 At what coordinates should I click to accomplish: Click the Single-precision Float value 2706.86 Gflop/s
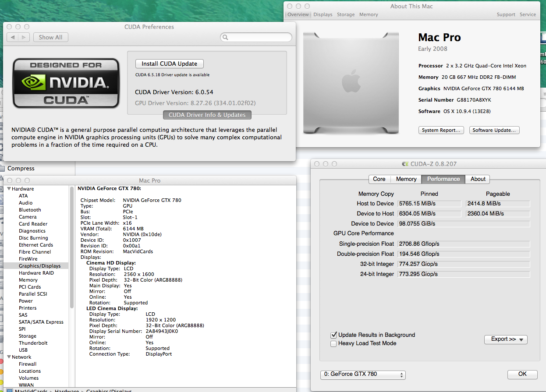click(x=464, y=244)
